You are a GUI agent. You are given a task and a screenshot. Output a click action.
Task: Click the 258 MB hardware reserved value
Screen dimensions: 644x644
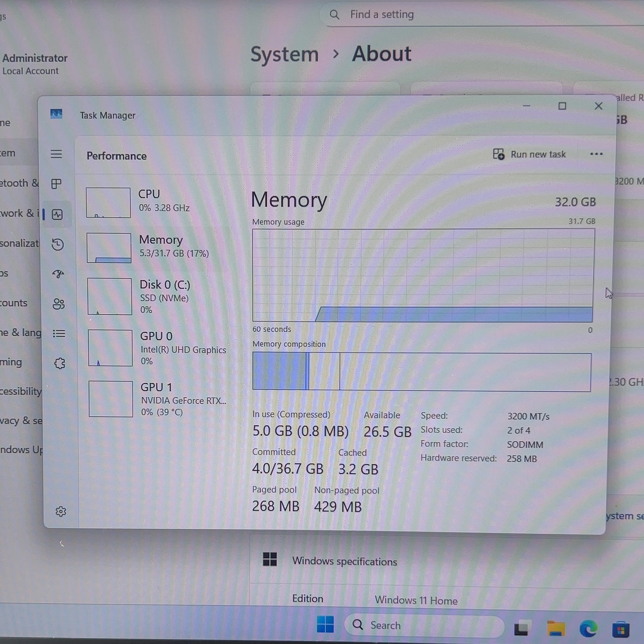click(x=521, y=459)
